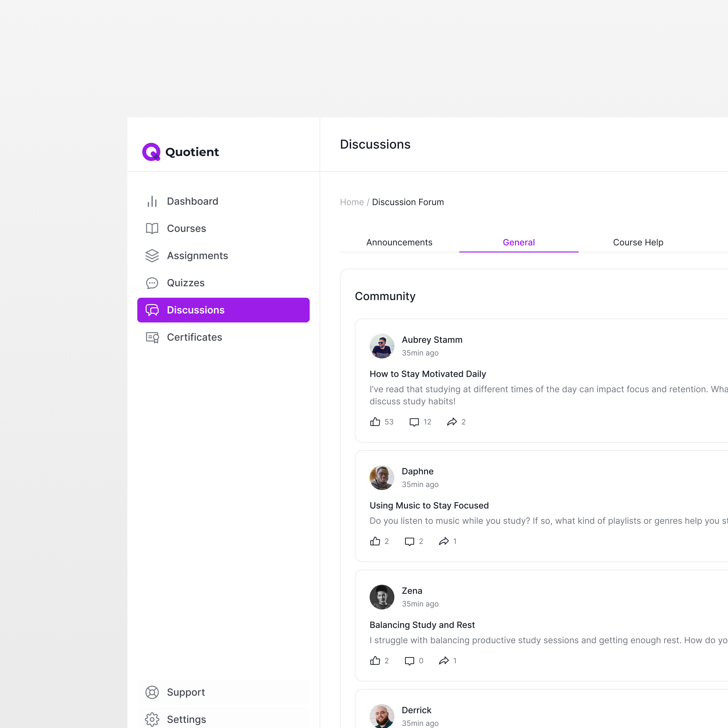Switch to the Course Help tab
Viewport: 728px width, 728px height.
pos(638,242)
